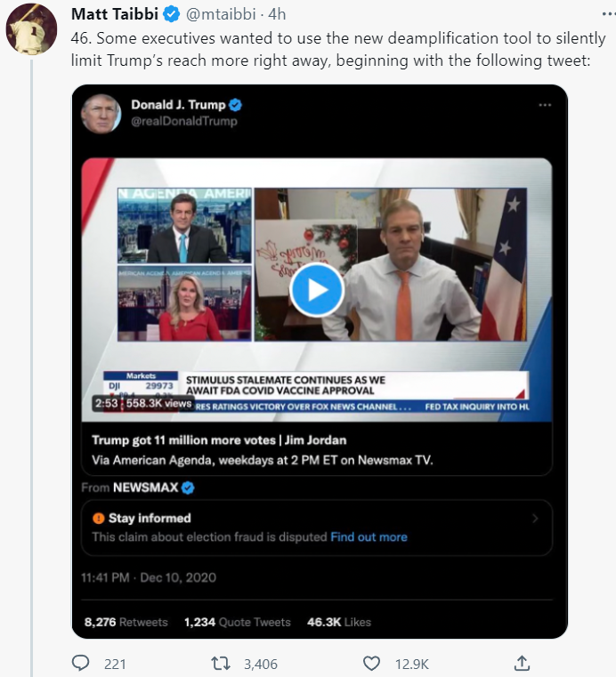Like the tweet with the heart icon

[x=372, y=663]
